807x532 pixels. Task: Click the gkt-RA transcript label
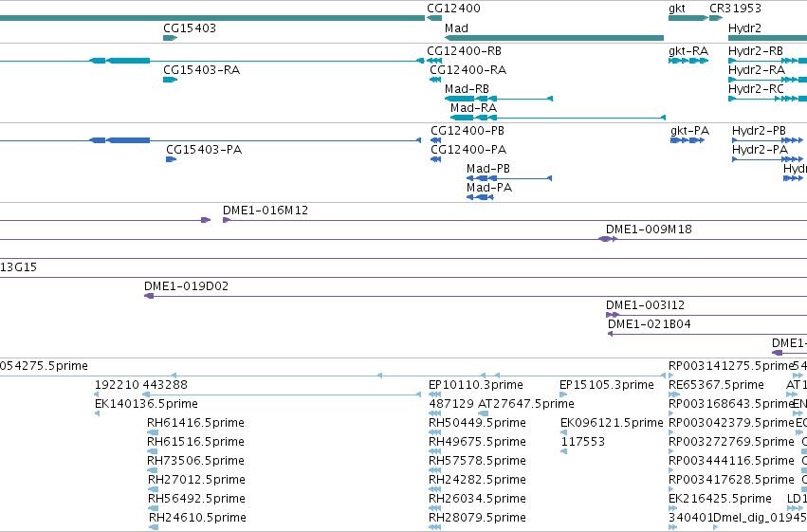pyautogui.click(x=688, y=51)
